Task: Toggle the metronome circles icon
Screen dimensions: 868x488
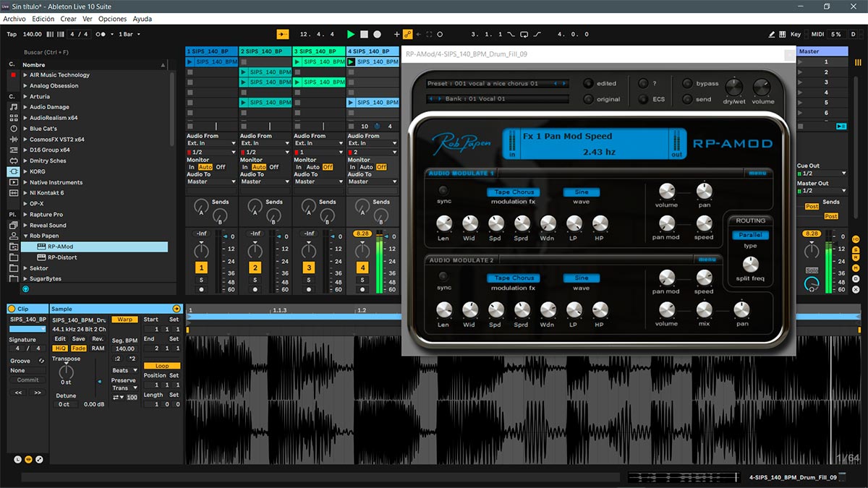Action: 101,34
